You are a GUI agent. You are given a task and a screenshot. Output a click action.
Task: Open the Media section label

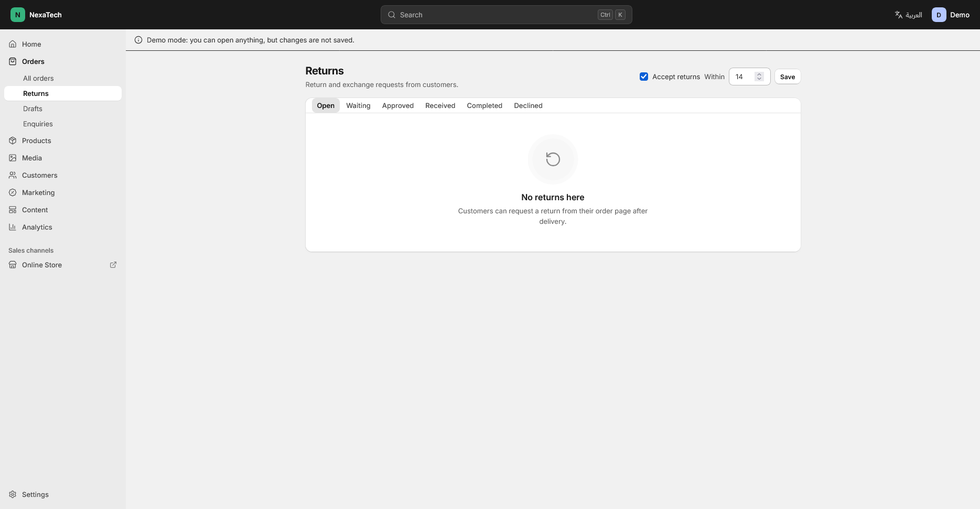[x=32, y=158]
